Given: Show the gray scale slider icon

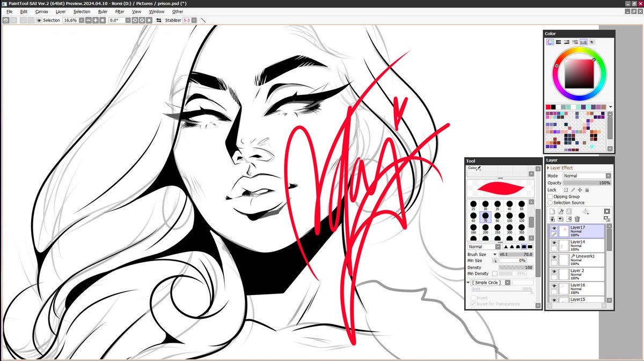Looking at the screenshot, I should (575, 42).
